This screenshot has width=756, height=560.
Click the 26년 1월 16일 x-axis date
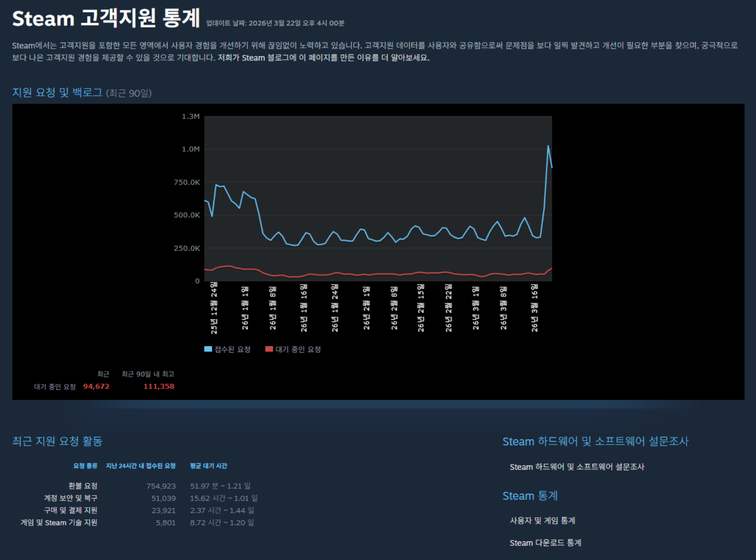point(304,308)
